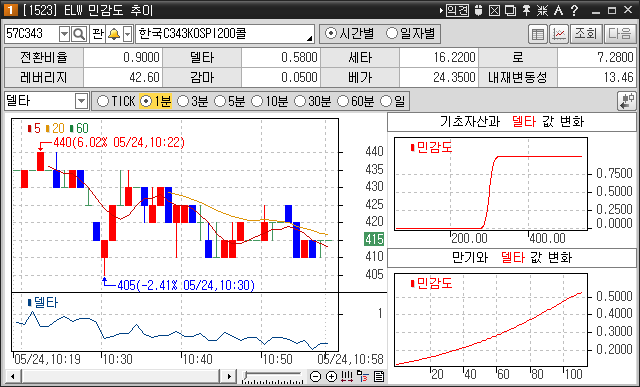Click the notepad icon in chart toolbar
The width and height of the screenshot is (640, 387).
[x=379, y=376]
